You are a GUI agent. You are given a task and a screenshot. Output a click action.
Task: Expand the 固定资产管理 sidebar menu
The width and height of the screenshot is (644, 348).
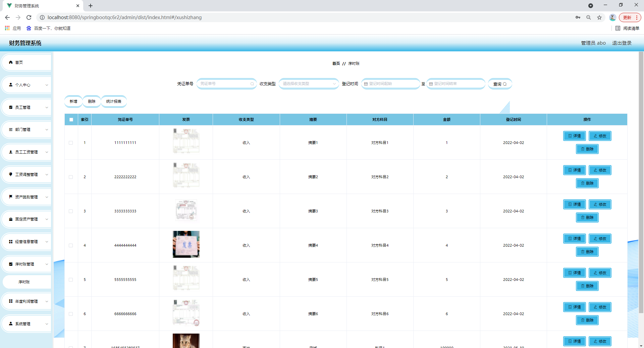26,219
